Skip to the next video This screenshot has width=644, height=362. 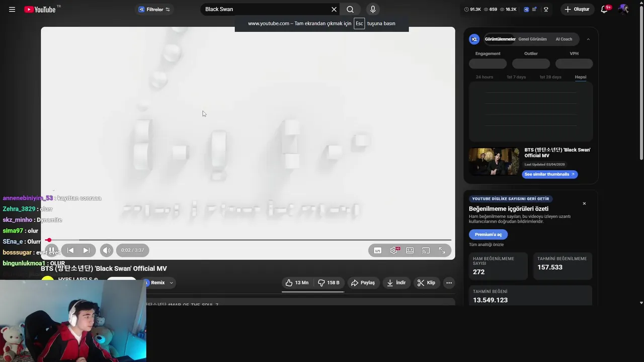point(87,250)
